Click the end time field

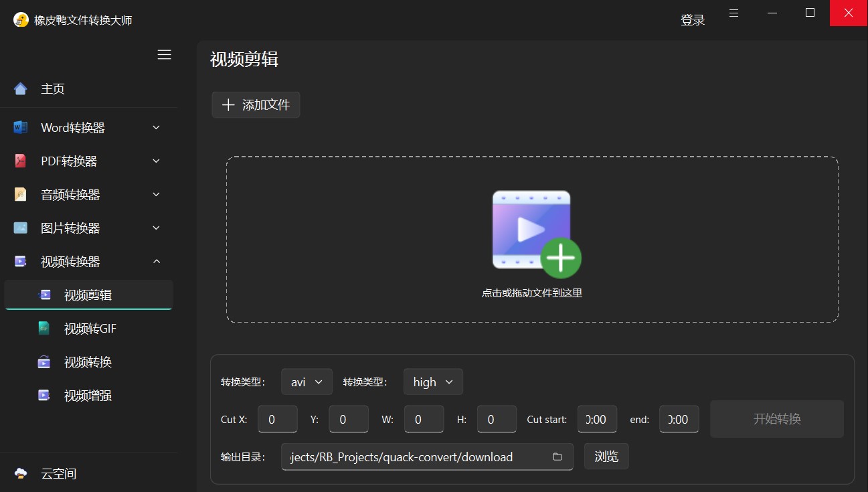[679, 419]
